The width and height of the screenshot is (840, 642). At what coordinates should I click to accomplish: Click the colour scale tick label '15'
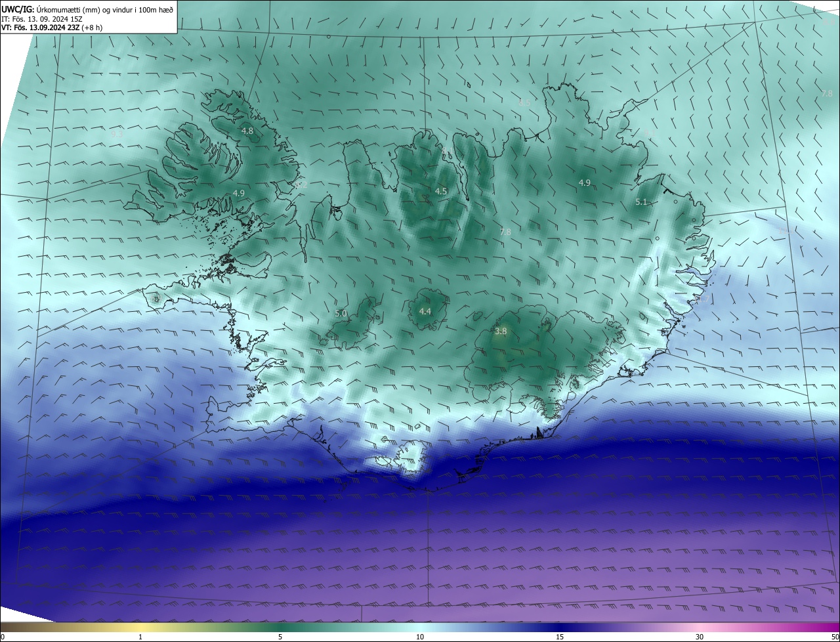(x=560, y=637)
